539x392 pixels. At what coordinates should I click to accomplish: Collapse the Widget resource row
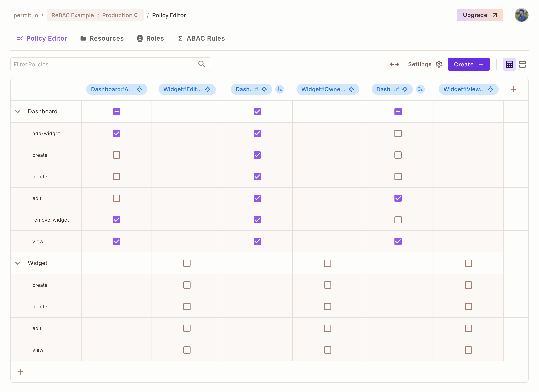[x=18, y=263]
